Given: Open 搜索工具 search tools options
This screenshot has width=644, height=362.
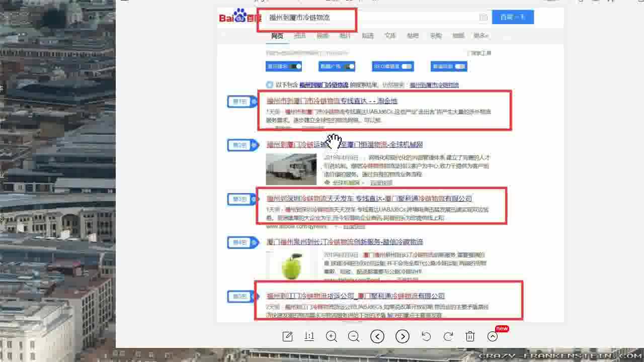Looking at the screenshot, I should (477, 53).
